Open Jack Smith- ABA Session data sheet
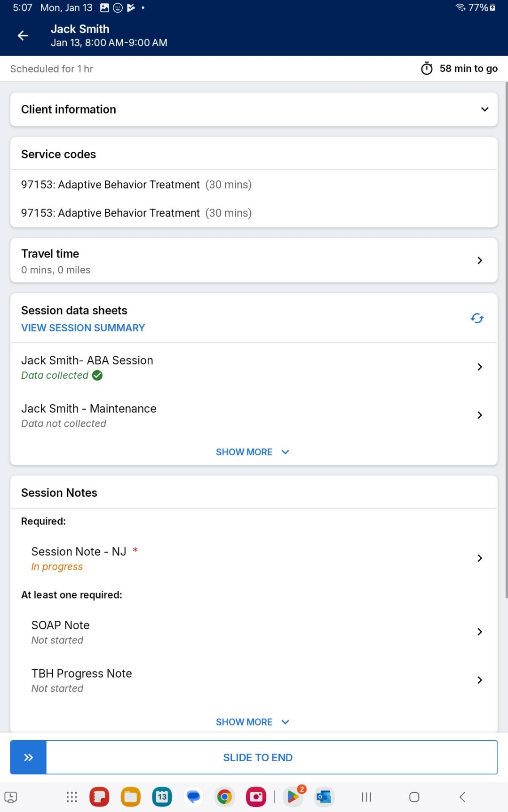 (254, 367)
